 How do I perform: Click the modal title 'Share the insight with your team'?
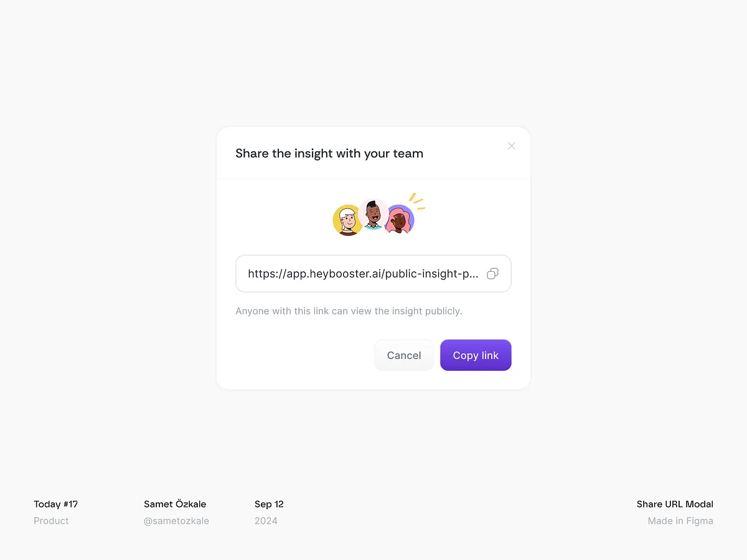[329, 154]
